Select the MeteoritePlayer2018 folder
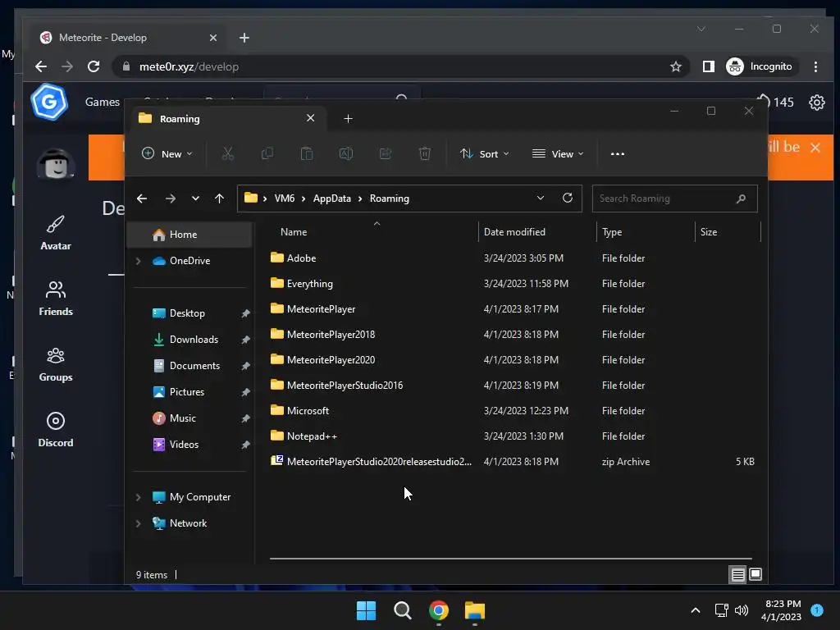840x630 pixels. click(x=331, y=335)
